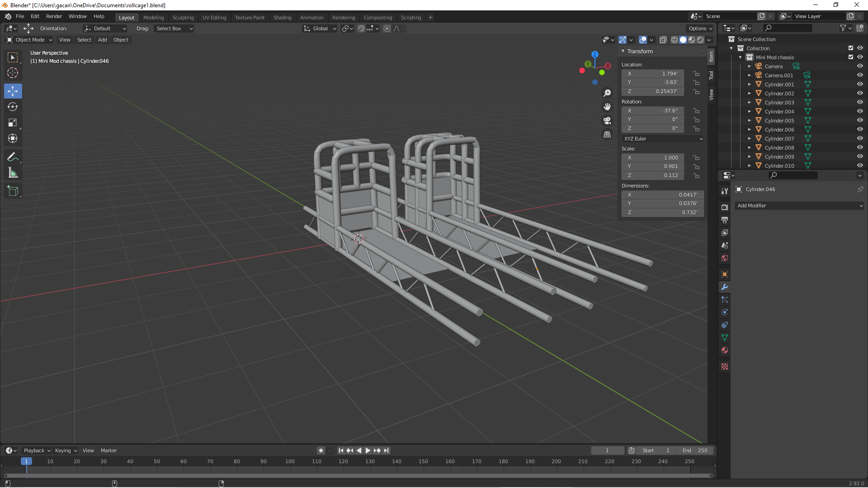Open the Render properties tab
The height and width of the screenshot is (488, 868).
(x=725, y=207)
